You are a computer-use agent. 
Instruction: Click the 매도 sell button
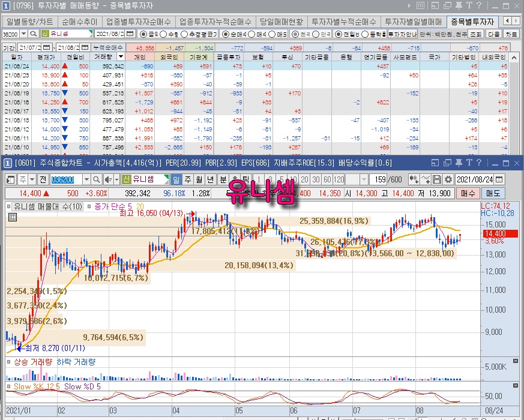tap(493, 193)
